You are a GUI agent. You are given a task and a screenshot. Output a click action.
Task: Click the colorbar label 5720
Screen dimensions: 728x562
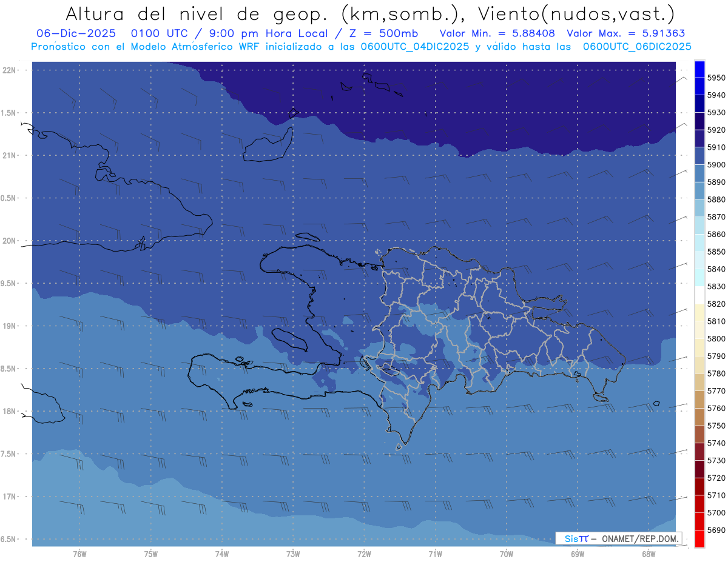pos(716,478)
